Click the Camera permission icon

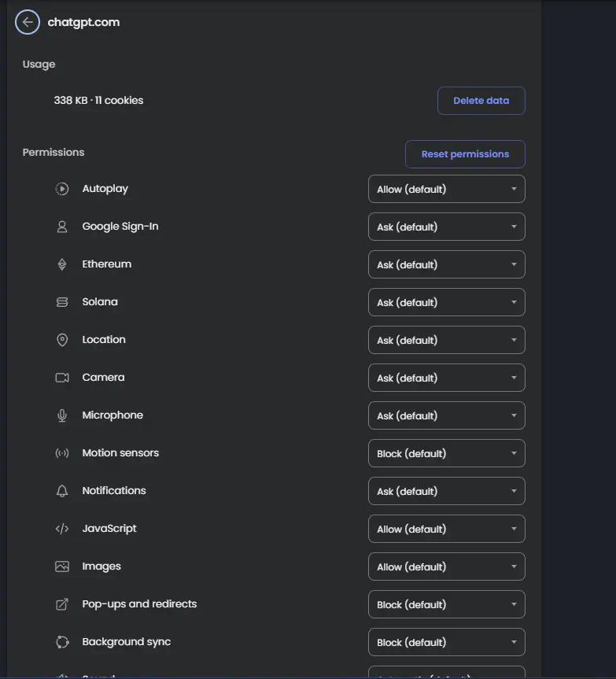click(62, 378)
